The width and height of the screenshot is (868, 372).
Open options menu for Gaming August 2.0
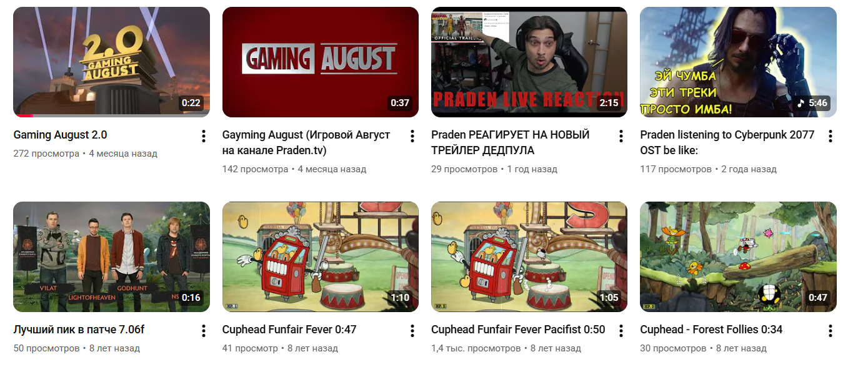[x=204, y=136]
